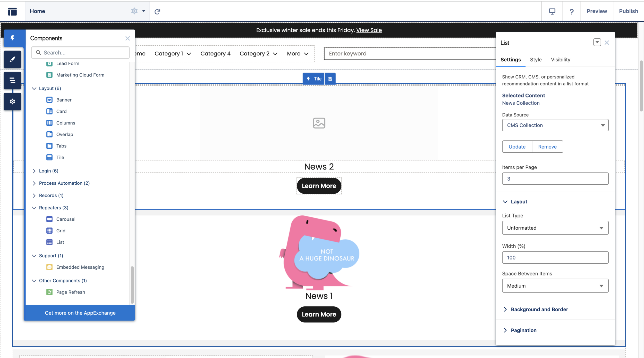Switch view mode with the desktop monitor icon
Viewport: 644px width, 358px height.
(552, 11)
